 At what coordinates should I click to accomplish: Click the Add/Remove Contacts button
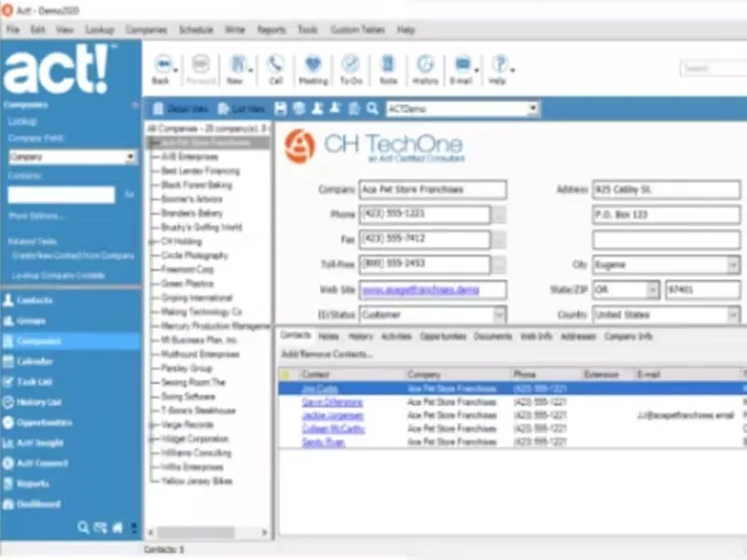pyautogui.click(x=327, y=355)
